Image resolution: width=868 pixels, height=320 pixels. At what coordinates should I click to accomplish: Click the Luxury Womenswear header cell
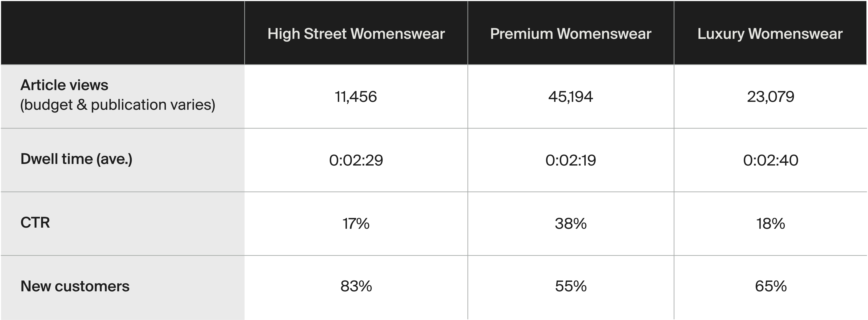click(x=770, y=34)
